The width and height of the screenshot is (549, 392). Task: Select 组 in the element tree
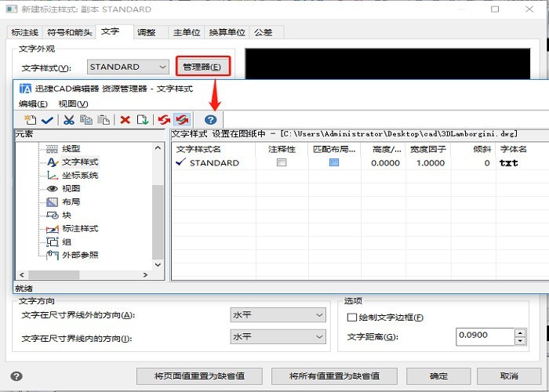67,241
